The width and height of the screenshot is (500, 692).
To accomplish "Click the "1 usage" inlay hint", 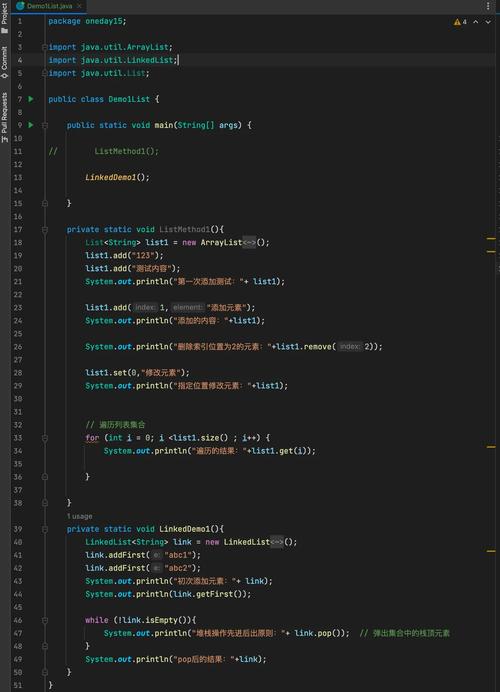I will (x=79, y=516).
